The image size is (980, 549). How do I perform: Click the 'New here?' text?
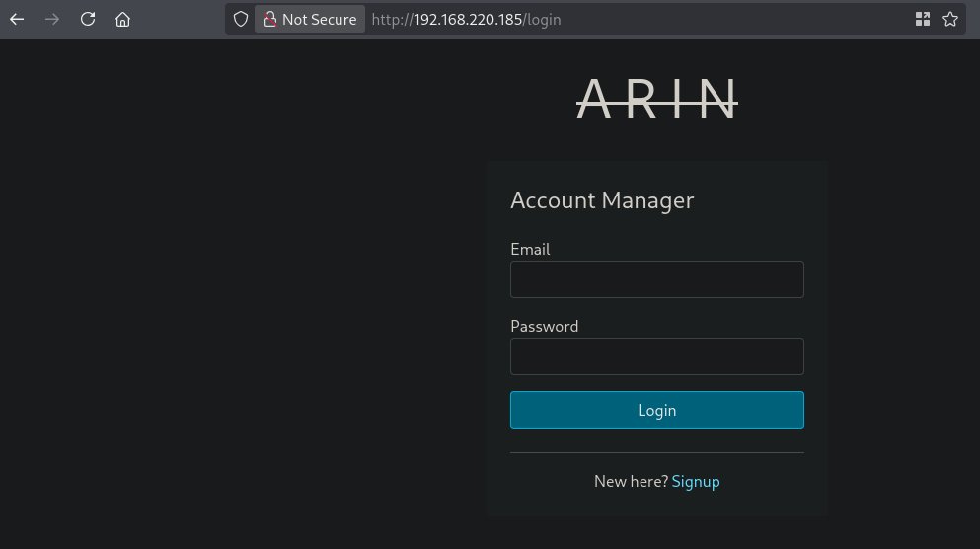click(632, 481)
